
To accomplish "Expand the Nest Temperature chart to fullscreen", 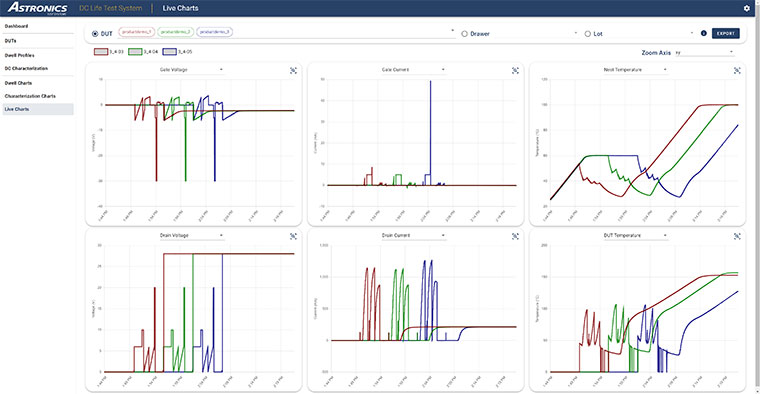I will 737,71.
